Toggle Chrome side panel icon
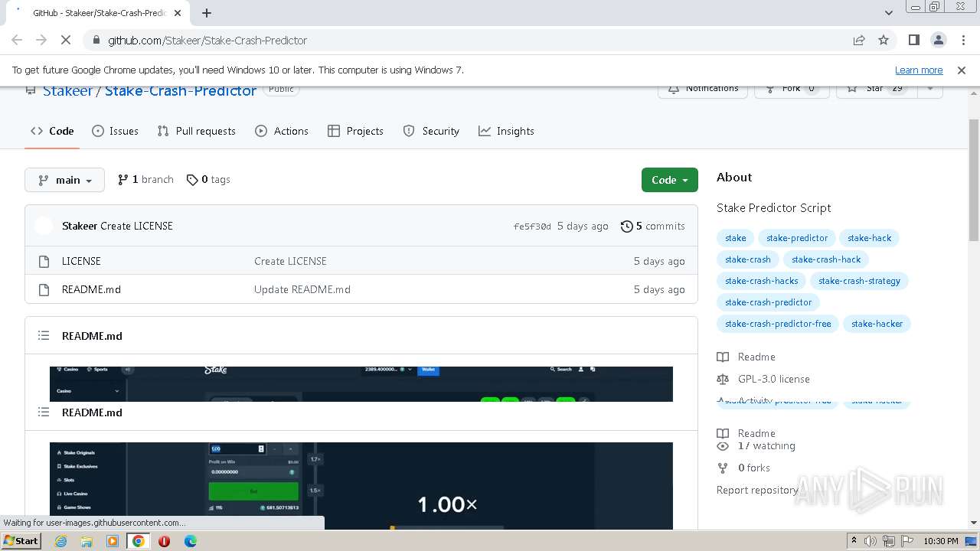 pos(913,41)
